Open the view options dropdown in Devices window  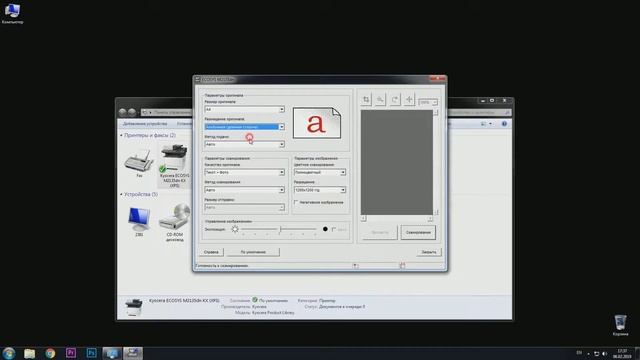(x=490, y=124)
